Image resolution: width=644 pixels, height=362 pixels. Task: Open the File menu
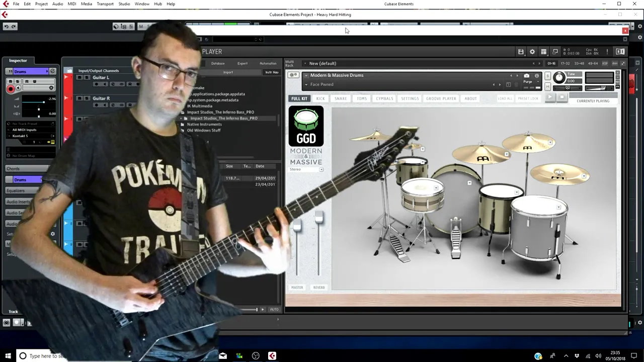coord(16,4)
